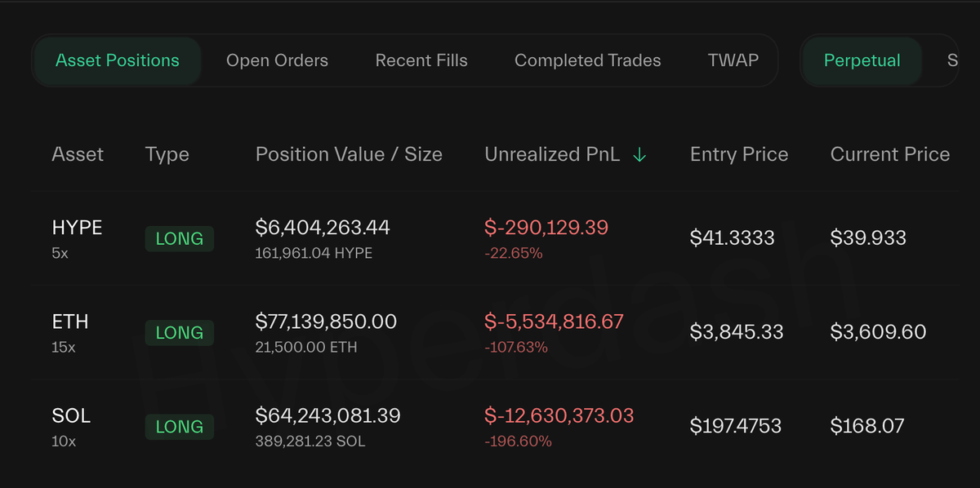Click the Unrealized PnL sort arrow icon
The width and height of the screenshot is (980, 488).
(x=639, y=155)
